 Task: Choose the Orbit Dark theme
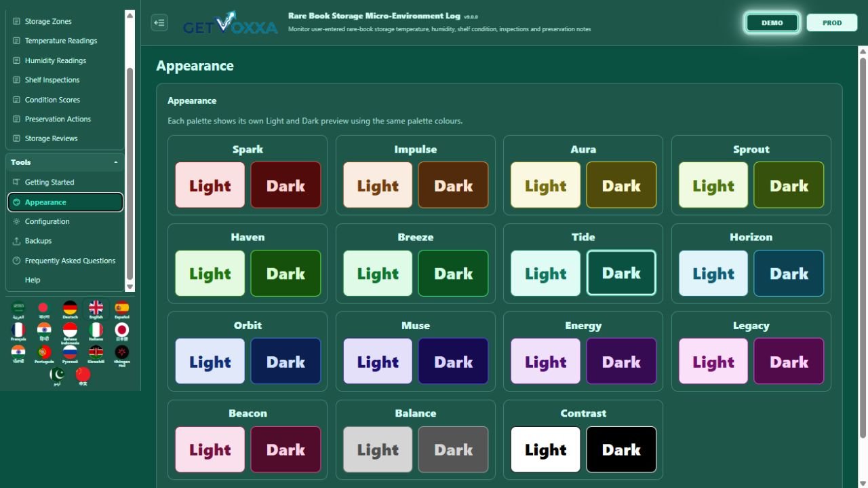285,362
